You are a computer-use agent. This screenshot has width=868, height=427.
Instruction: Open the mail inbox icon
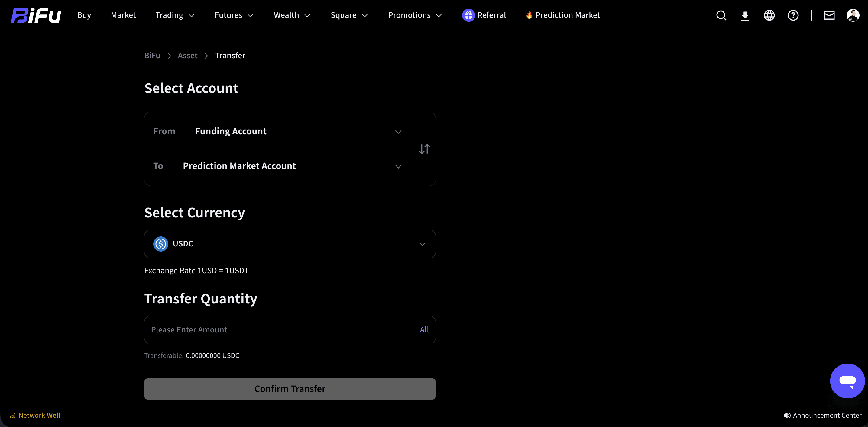click(829, 15)
